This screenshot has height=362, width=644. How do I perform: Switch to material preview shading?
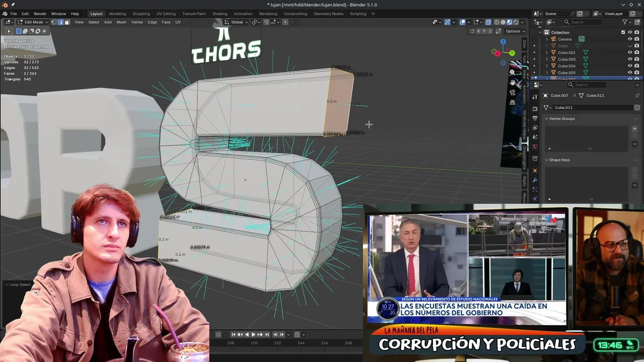point(509,22)
